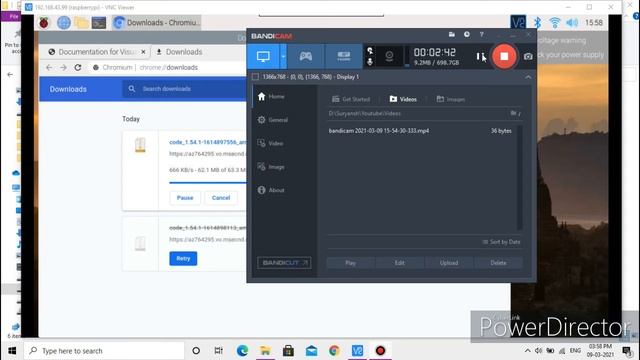640x360 pixels.
Task: Open volume icon in Pi tray
Action: click(571, 22)
